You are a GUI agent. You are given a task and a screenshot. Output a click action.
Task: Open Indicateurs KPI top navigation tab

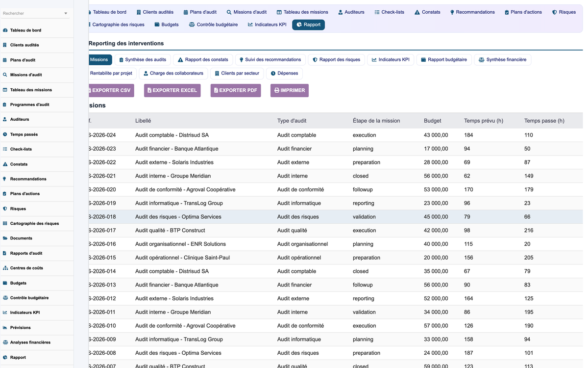267,25
